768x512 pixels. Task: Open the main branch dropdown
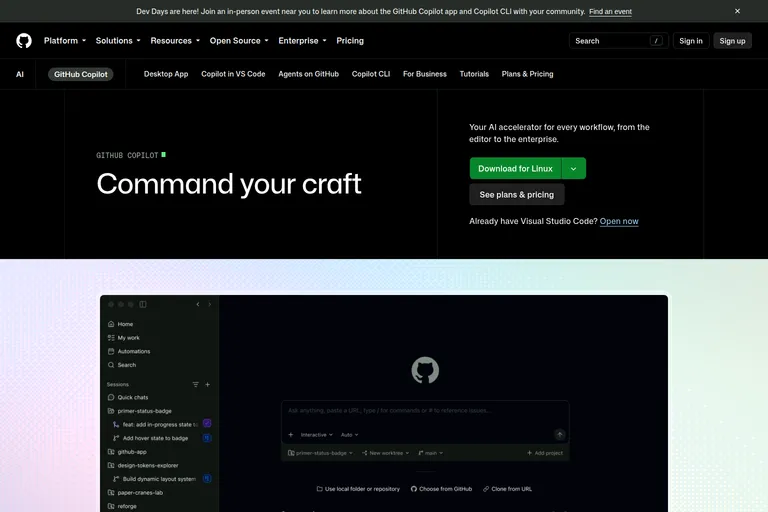[x=431, y=453]
